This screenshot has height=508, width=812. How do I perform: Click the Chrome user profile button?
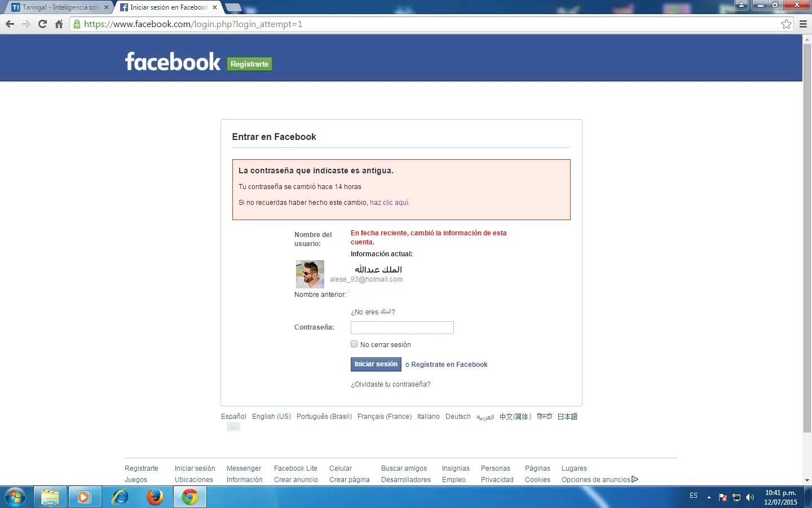tap(742, 5)
